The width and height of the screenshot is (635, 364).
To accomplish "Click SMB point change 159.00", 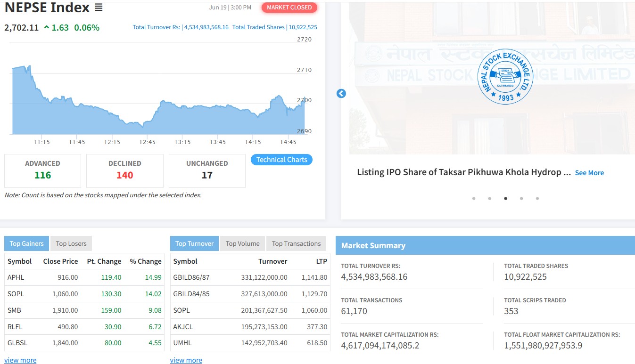I will click(111, 310).
